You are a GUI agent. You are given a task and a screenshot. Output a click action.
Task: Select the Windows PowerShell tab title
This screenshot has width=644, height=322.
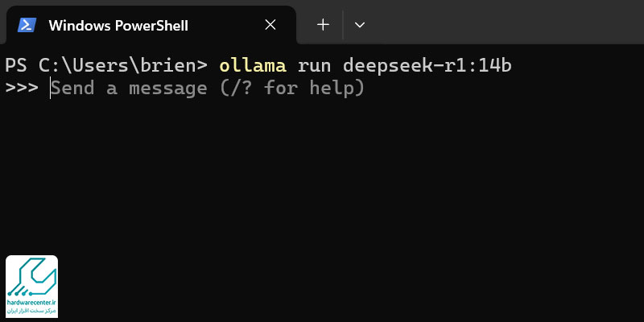[118, 26]
